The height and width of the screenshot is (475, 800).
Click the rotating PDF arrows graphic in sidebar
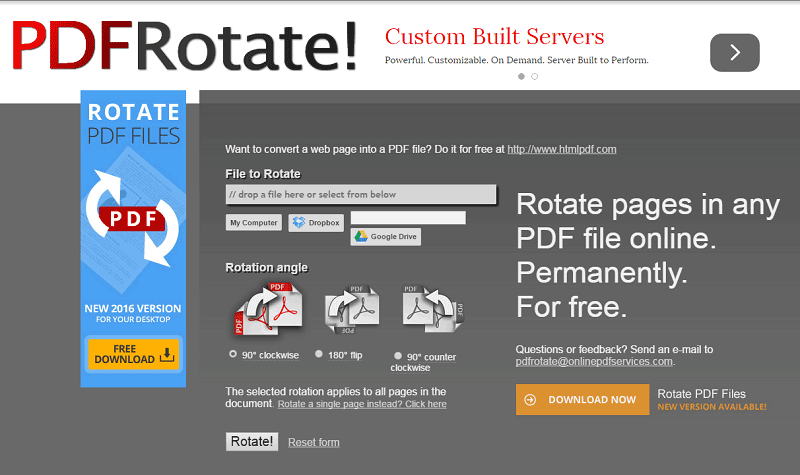[133, 219]
